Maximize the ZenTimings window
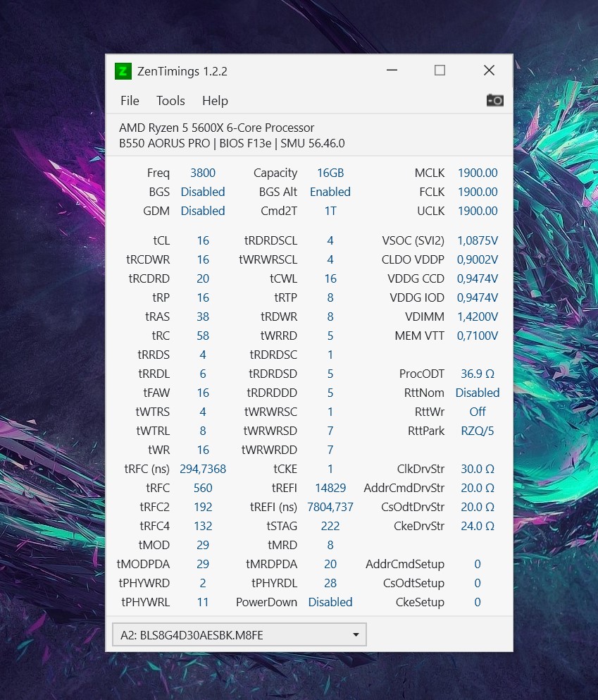Viewport: 598px width, 700px height. 440,70
